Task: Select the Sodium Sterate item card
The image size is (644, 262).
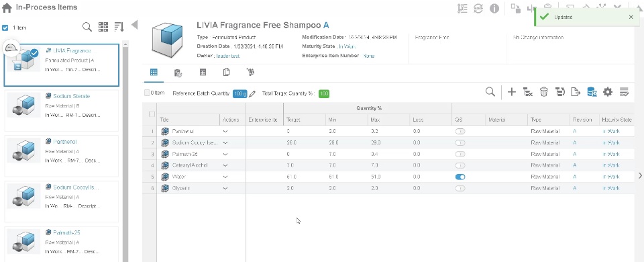Action: click(62, 110)
